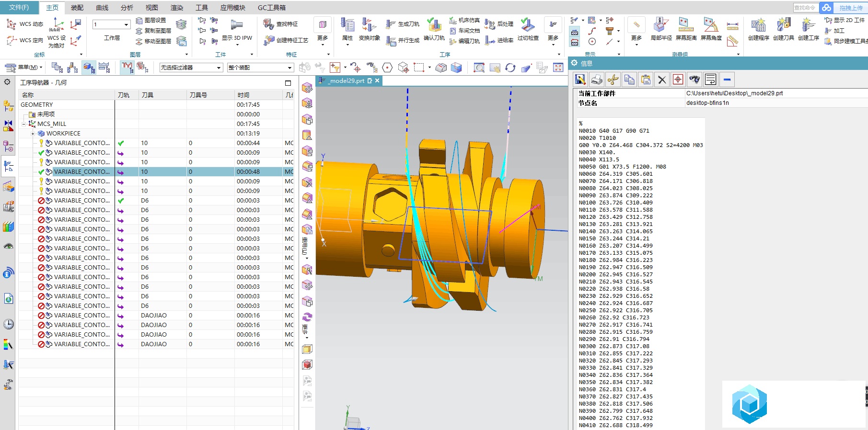Click 变换对象 transform object icon
Image resolution: width=868 pixels, height=430 pixels.
(x=369, y=30)
